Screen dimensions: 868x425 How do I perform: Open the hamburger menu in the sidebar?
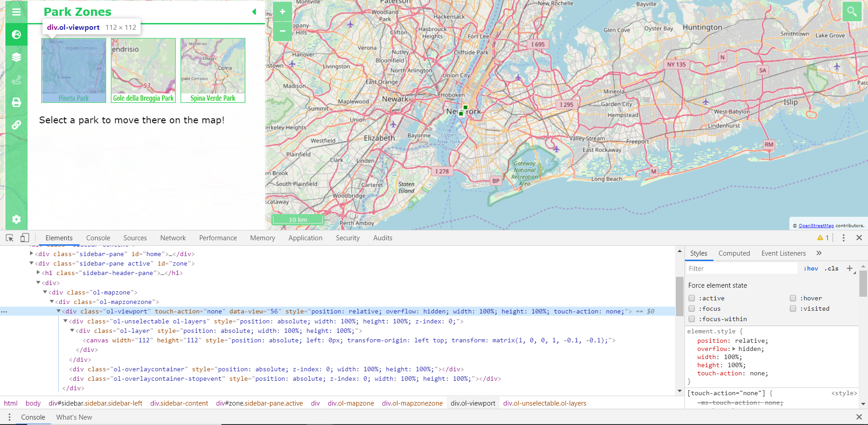pyautogui.click(x=17, y=12)
